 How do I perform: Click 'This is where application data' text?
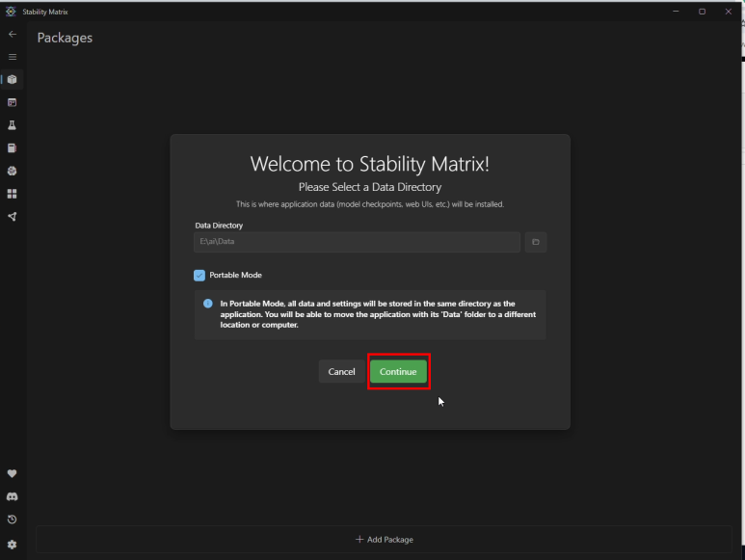370,204
